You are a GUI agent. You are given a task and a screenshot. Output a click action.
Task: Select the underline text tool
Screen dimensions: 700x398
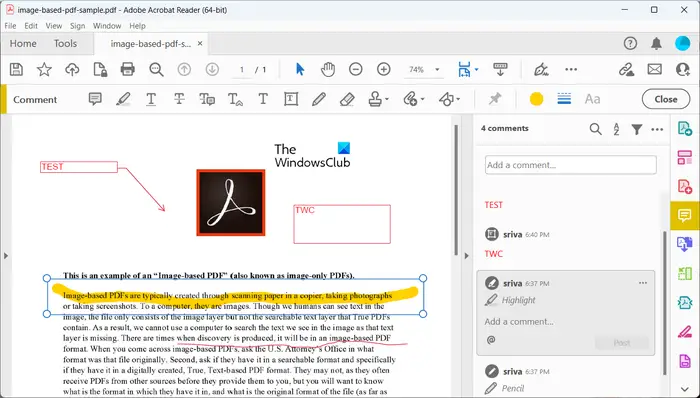pyautogui.click(x=151, y=99)
